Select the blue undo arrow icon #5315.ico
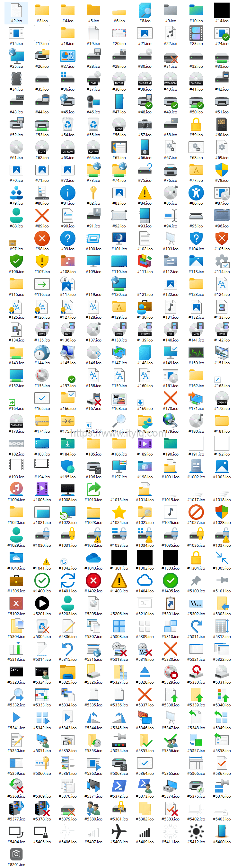Image resolution: width=237 pixels, height=868 pixels. coord(68,649)
